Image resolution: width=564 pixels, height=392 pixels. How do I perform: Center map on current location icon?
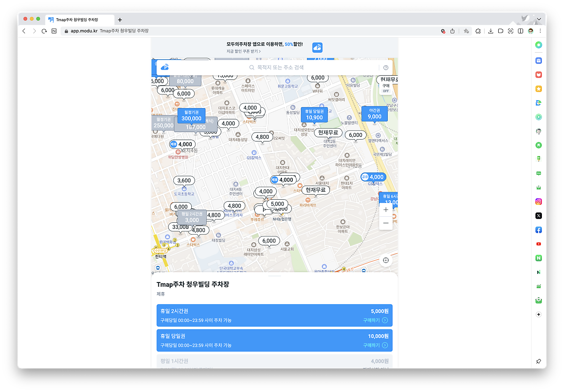[x=386, y=260]
